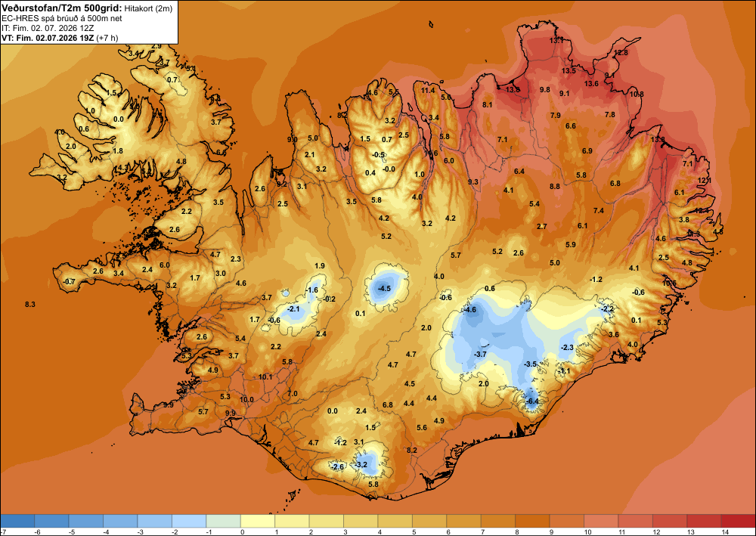Click the -4.6 temperature value
Image resolution: width=756 pixels, height=536 pixels.
point(469,310)
